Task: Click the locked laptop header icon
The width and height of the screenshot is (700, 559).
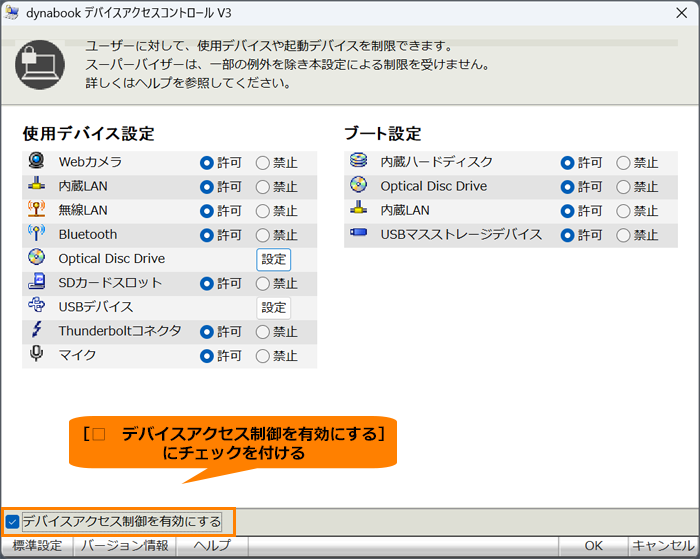Action: pyautogui.click(x=40, y=65)
